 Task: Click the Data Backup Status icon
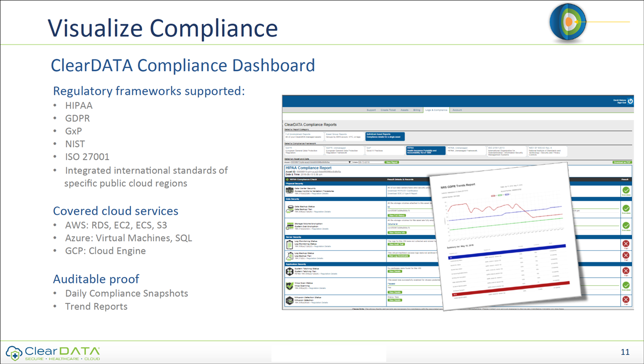[290, 209]
